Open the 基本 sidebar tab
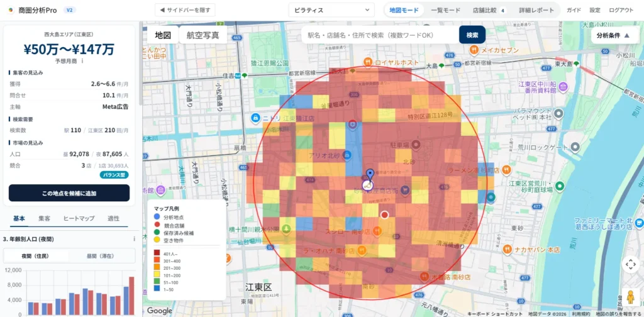Image resolution: width=644 pixels, height=317 pixels. click(19, 218)
